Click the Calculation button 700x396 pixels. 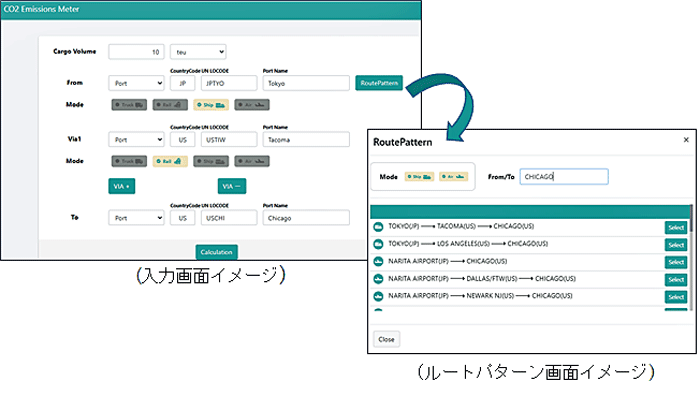pos(217,252)
